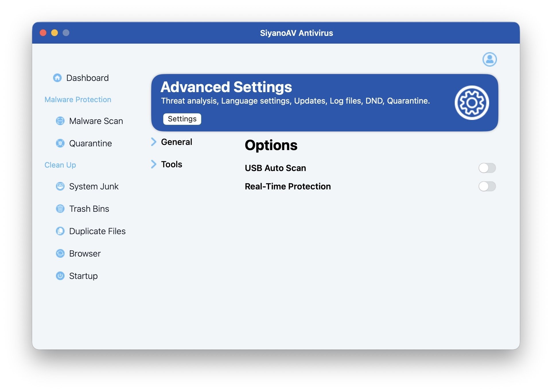
Task: Expand the General section chevron
Action: 154,141
